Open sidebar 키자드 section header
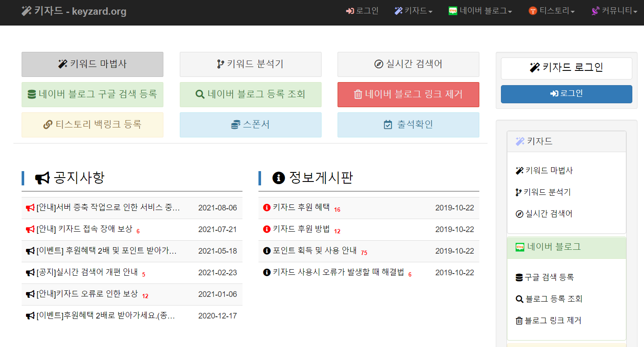Image resolution: width=644 pixels, height=347 pixels. tap(567, 141)
